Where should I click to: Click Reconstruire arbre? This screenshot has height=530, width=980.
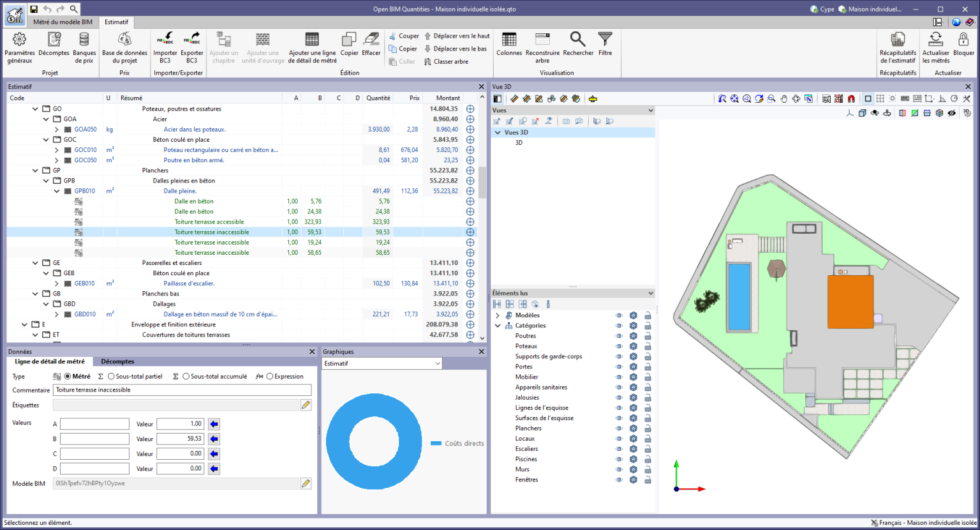[x=542, y=47]
